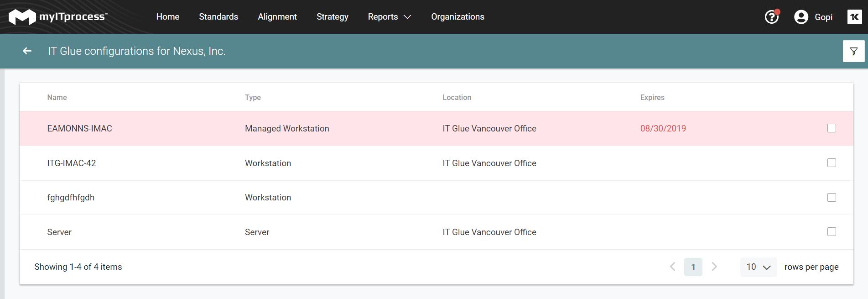The image size is (868, 299).
Task: Open the Standards menu
Action: coord(218,17)
